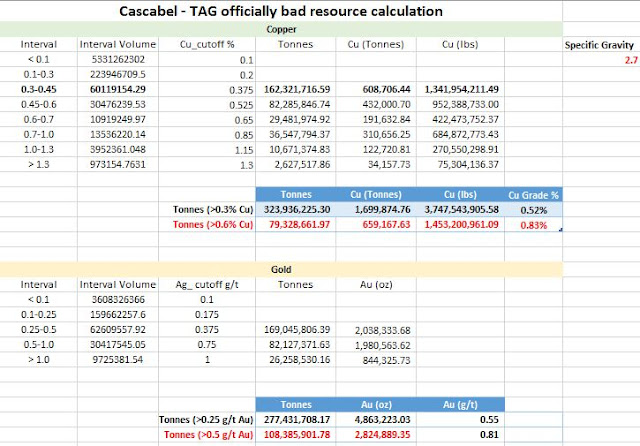Select the red grade cell 0.83%
The width and height of the screenshot is (640, 446).
533,225
